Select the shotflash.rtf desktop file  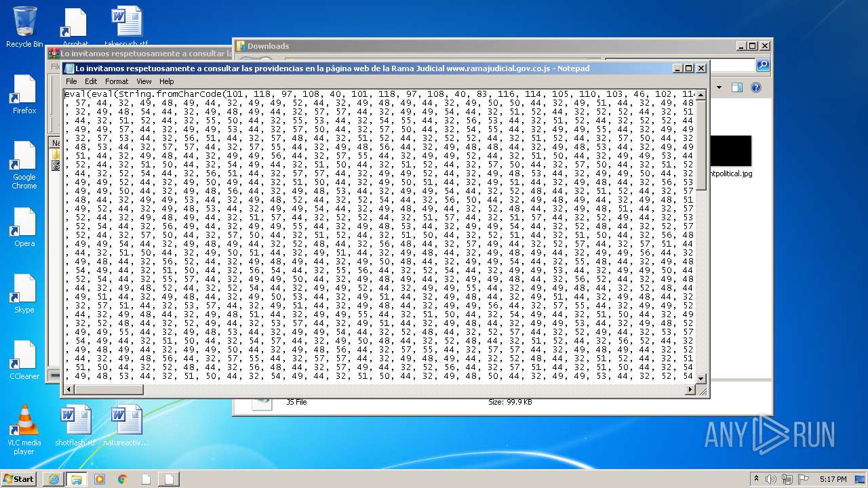tap(75, 426)
